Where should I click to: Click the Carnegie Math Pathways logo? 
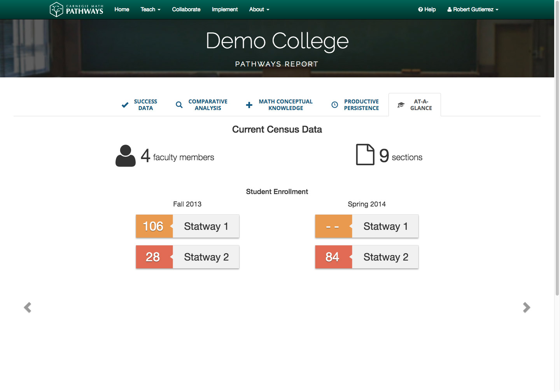(x=77, y=9)
